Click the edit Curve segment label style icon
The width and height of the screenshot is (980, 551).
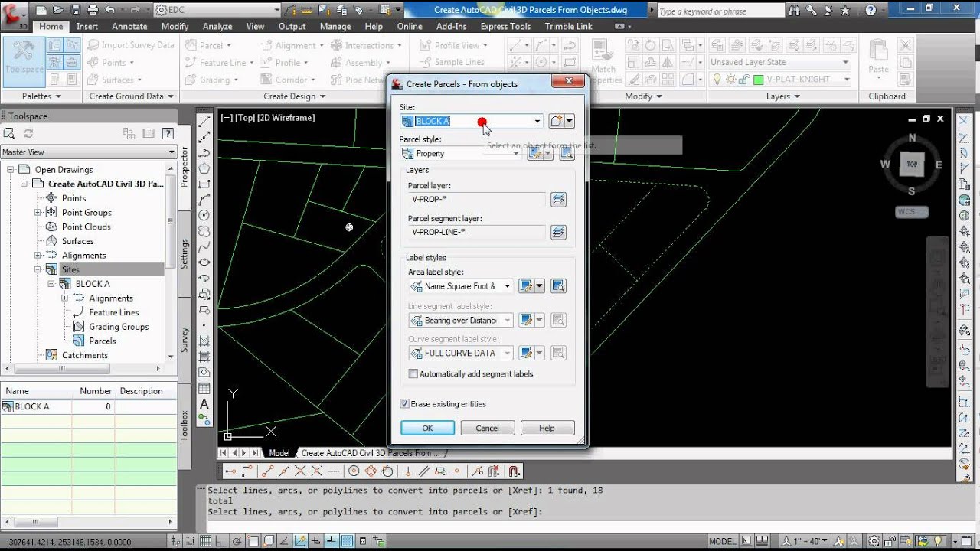[526, 353]
